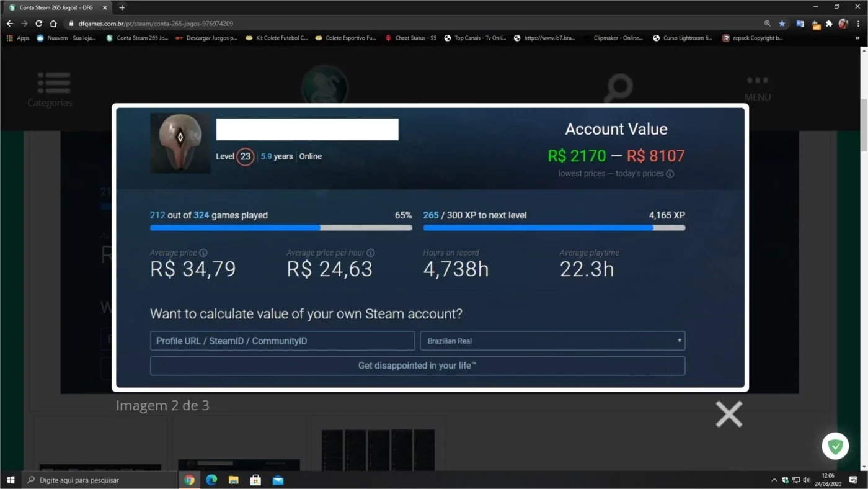Click the Windows taskbar search box
This screenshot has width=868, height=489.
(99, 480)
